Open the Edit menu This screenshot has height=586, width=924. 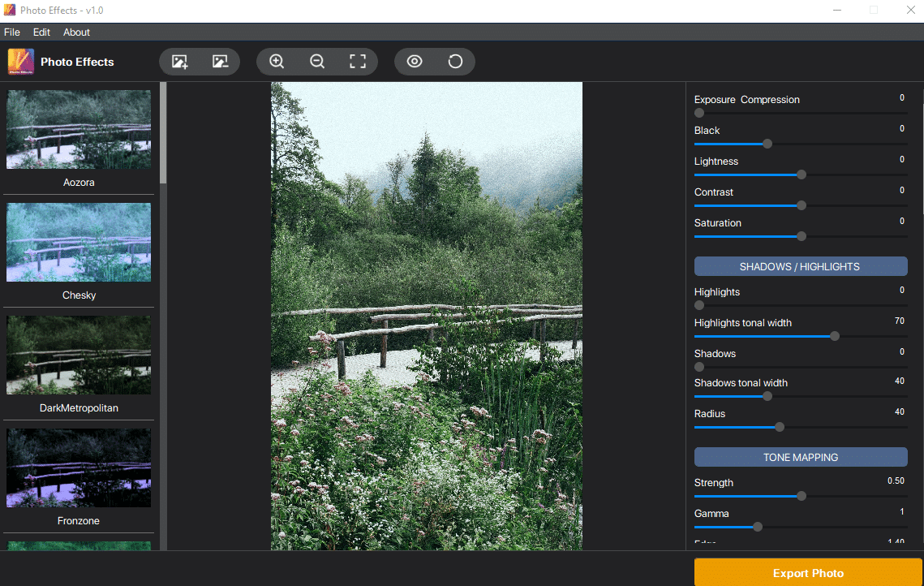pyautogui.click(x=41, y=32)
